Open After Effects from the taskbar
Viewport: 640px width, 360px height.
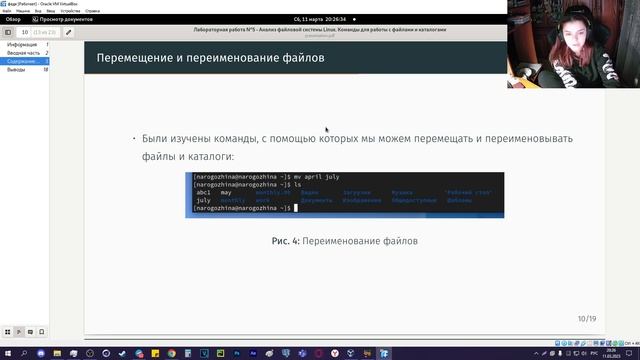pyautogui.click(x=253, y=353)
